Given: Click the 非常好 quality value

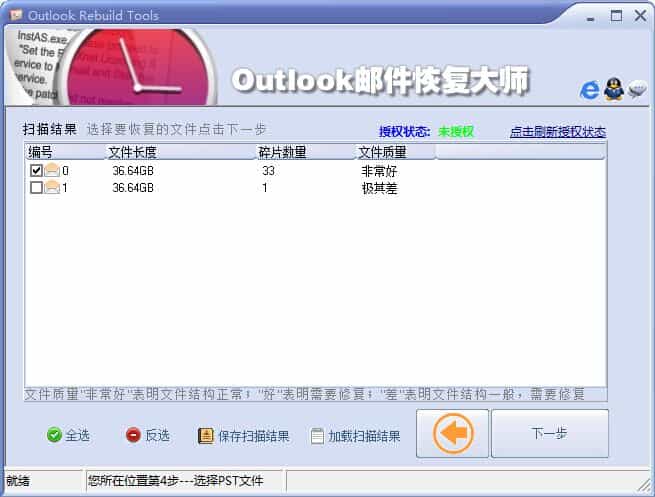Looking at the screenshot, I should point(379,171).
